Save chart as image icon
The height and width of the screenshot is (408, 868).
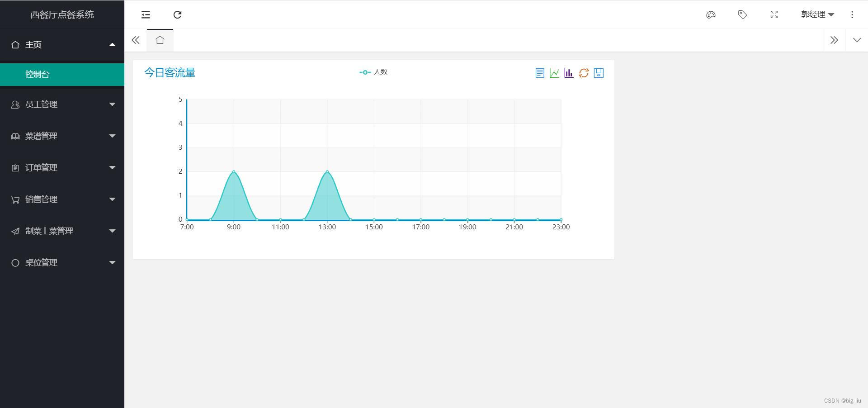[599, 73]
